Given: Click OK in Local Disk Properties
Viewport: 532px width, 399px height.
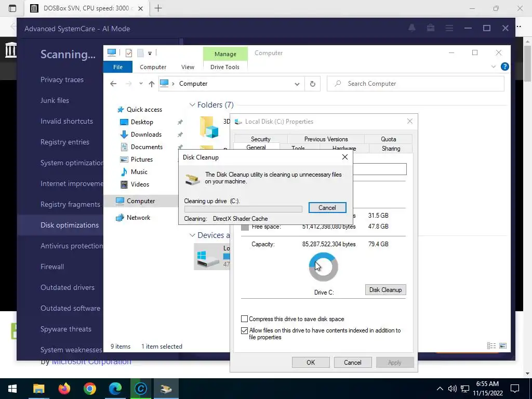Looking at the screenshot, I should [311, 362].
